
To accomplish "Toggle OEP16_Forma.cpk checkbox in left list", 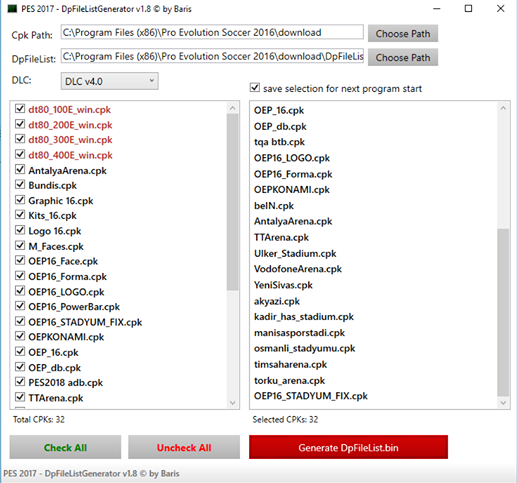I will (x=20, y=276).
